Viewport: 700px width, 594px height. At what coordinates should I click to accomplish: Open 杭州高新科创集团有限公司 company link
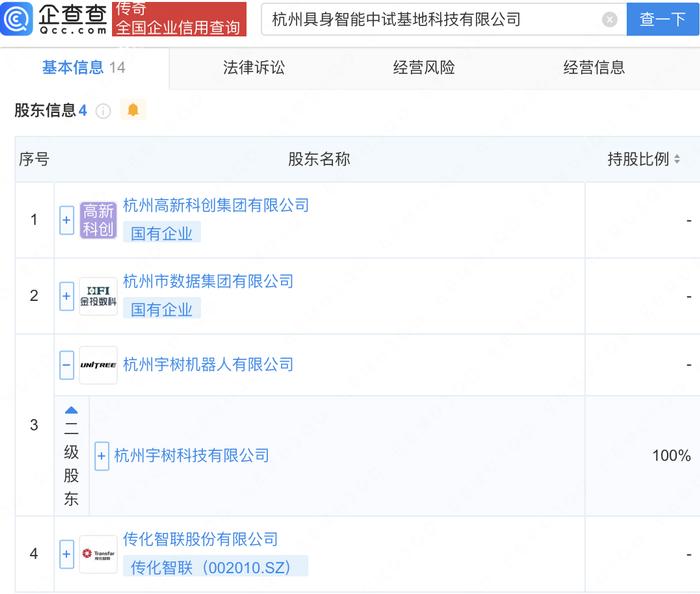pyautogui.click(x=216, y=205)
